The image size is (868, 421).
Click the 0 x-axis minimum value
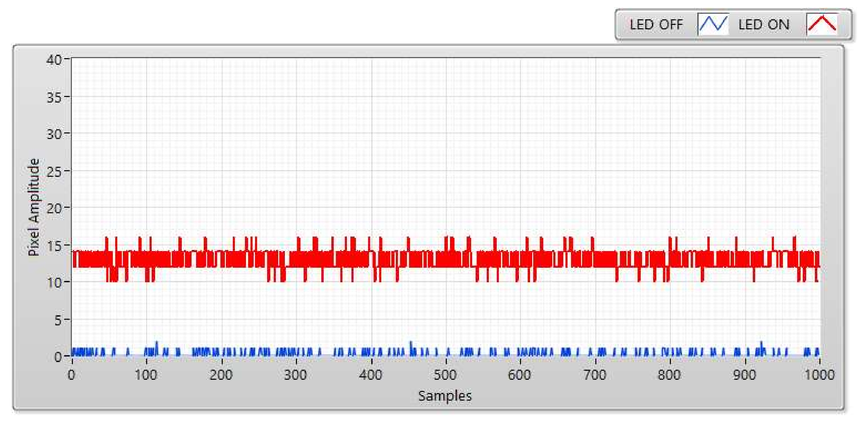[71, 375]
